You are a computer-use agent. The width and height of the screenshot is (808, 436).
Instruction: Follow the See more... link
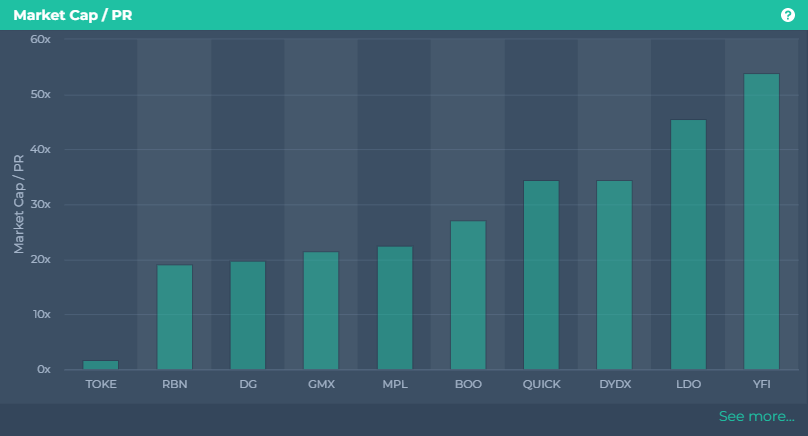[x=756, y=416]
